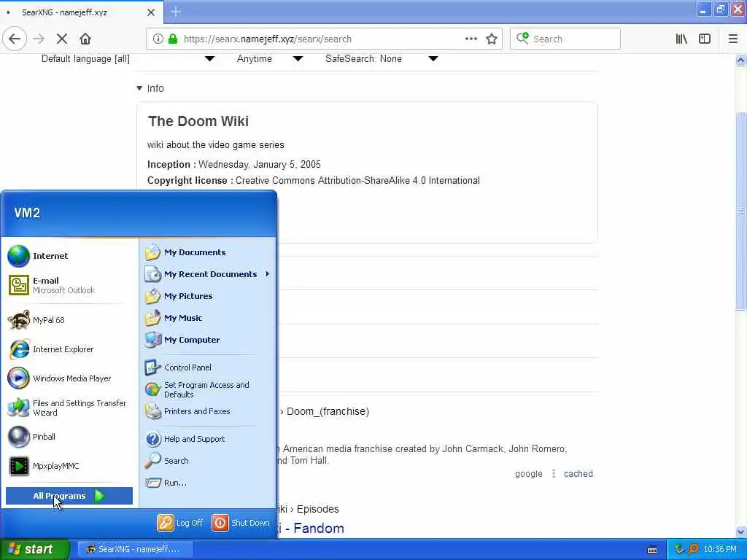
Task: Open Set Program Access and Defaults
Action: (208, 389)
